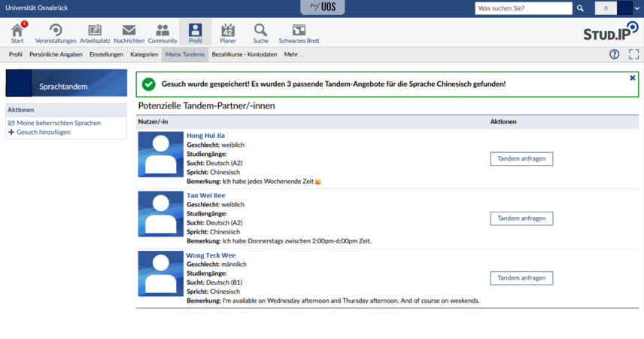Click the help question mark icon
Screen dimensions: 644x339
614,54
